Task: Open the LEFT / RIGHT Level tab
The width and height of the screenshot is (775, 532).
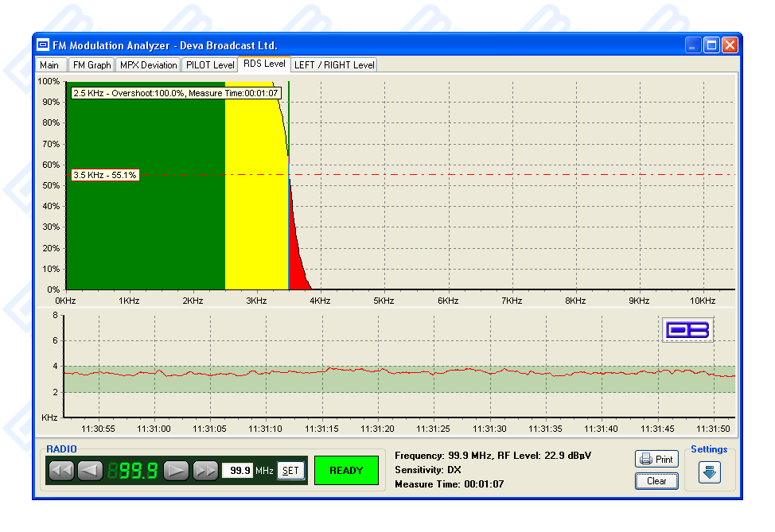Action: 334,65
